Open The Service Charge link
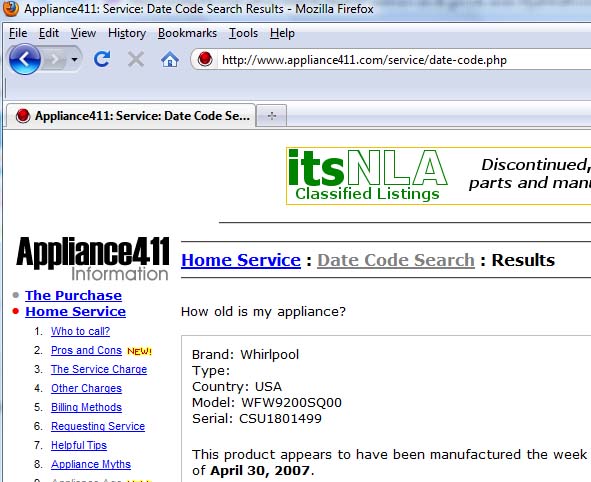The width and height of the screenshot is (591, 482). pyautogui.click(x=99, y=369)
